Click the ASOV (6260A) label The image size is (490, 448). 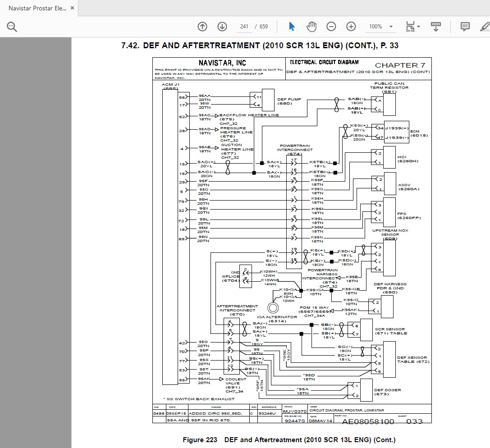pos(409,187)
